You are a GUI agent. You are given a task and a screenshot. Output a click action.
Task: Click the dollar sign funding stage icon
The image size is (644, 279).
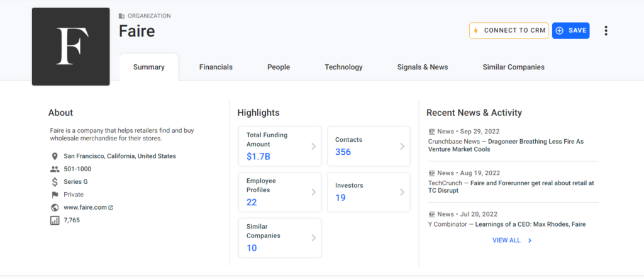click(x=55, y=182)
